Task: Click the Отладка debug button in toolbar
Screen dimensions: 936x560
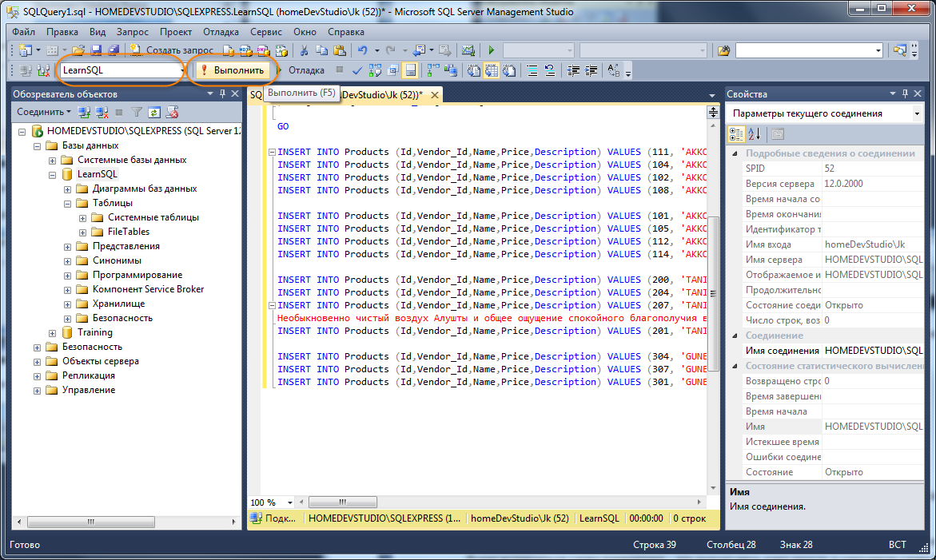Action: click(x=301, y=70)
